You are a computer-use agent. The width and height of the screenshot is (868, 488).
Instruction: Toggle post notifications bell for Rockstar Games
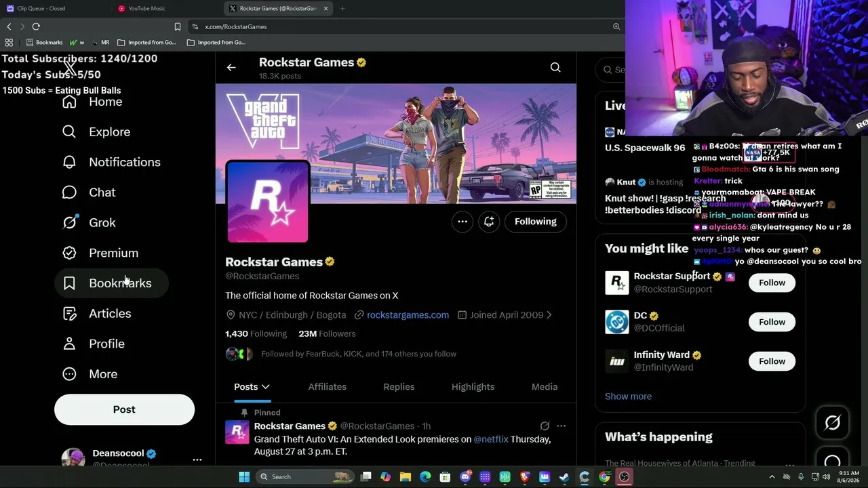pos(489,222)
